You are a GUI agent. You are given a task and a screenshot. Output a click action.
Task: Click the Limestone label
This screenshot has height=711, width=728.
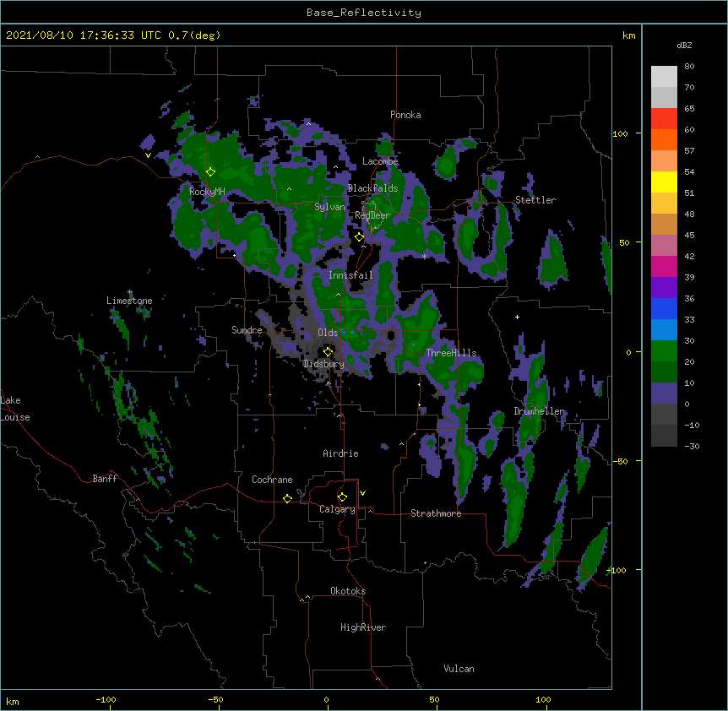(x=129, y=301)
